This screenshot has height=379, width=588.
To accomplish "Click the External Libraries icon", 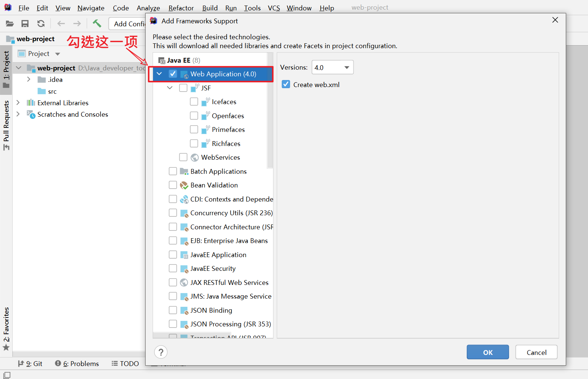I will pyautogui.click(x=31, y=103).
